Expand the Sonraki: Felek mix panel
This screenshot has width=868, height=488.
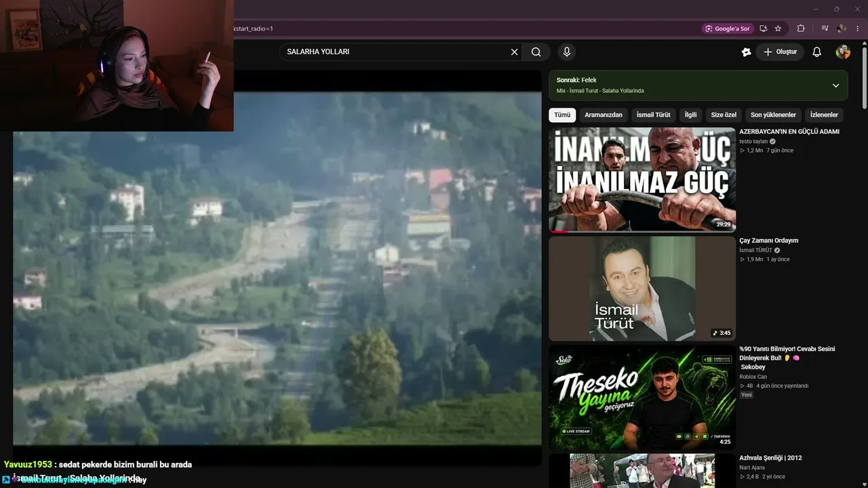[x=835, y=85]
